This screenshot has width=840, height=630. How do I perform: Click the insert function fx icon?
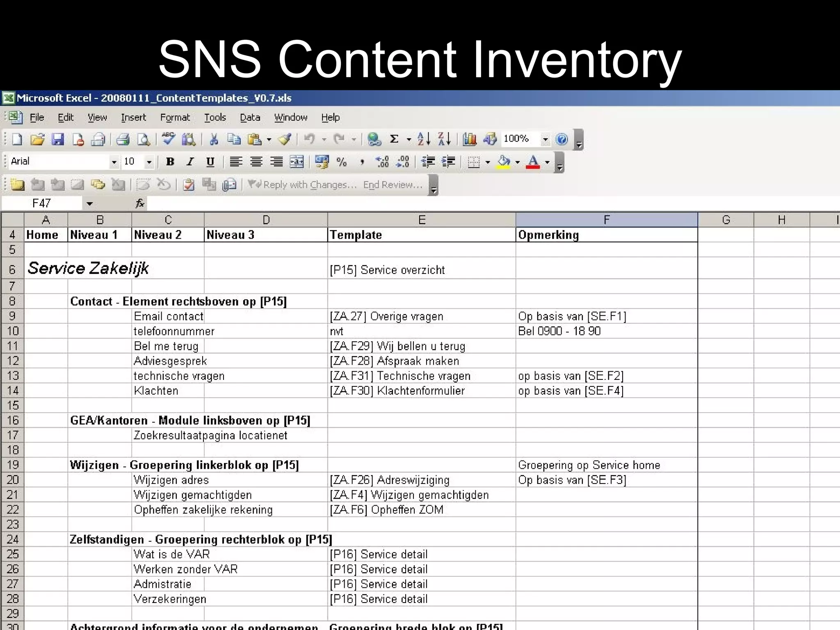point(140,203)
